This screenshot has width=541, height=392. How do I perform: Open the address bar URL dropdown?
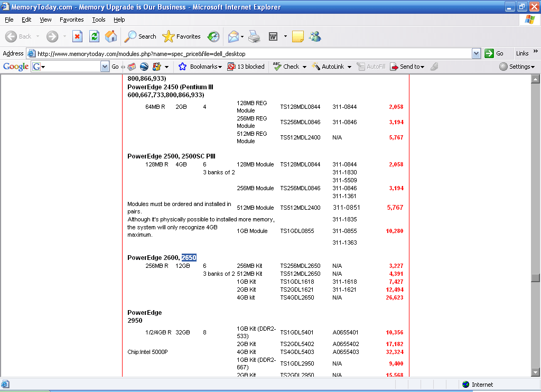click(476, 53)
